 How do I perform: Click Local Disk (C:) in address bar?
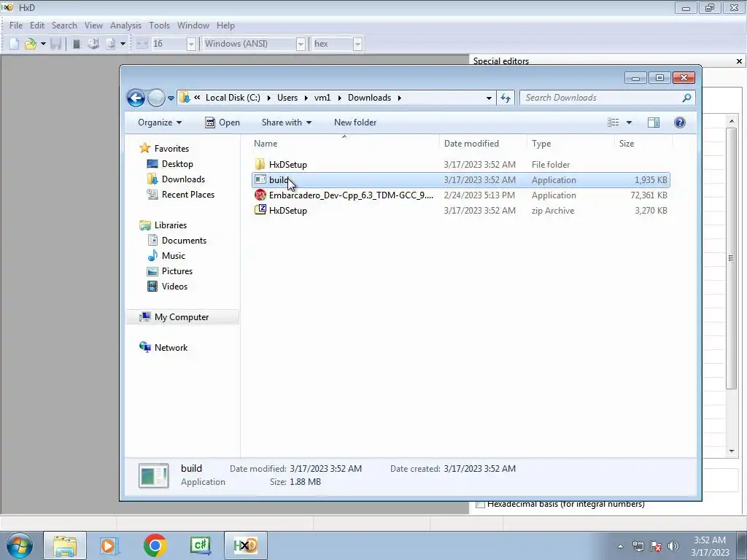point(233,98)
